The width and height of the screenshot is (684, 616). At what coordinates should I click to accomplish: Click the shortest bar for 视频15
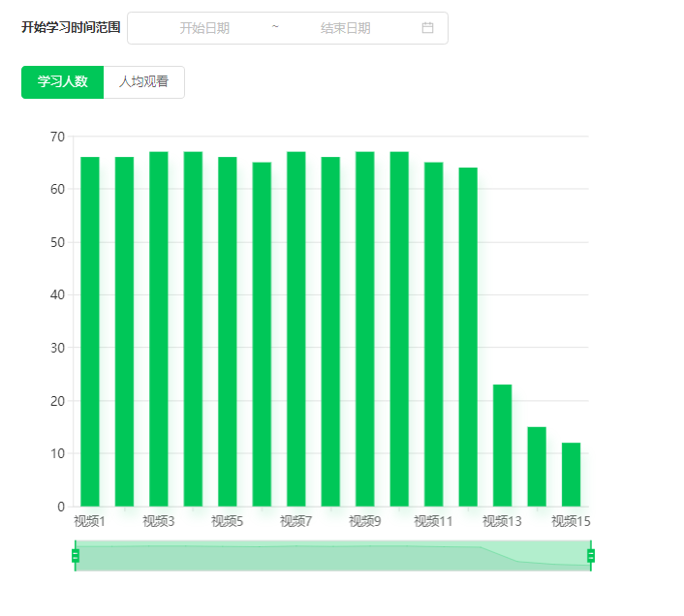tap(571, 475)
